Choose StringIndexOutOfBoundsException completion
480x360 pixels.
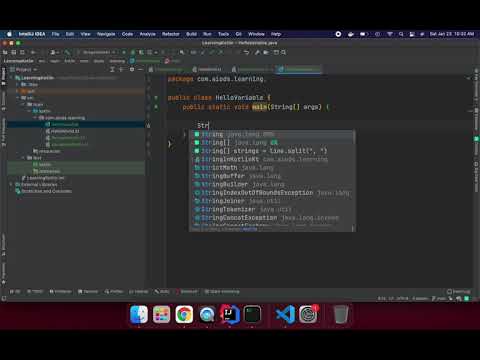pos(272,192)
